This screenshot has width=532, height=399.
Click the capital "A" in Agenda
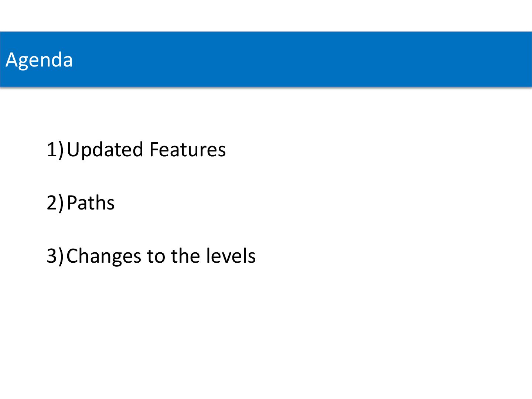coord(12,60)
